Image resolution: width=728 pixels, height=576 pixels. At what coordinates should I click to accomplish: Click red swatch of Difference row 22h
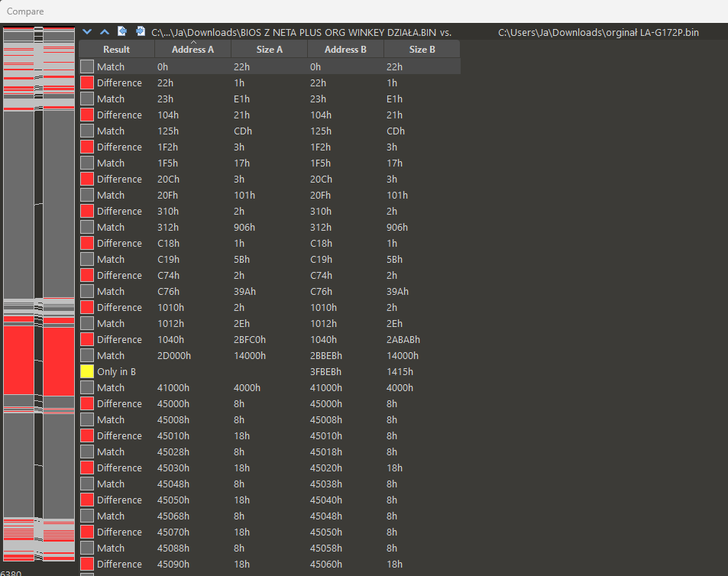click(87, 83)
